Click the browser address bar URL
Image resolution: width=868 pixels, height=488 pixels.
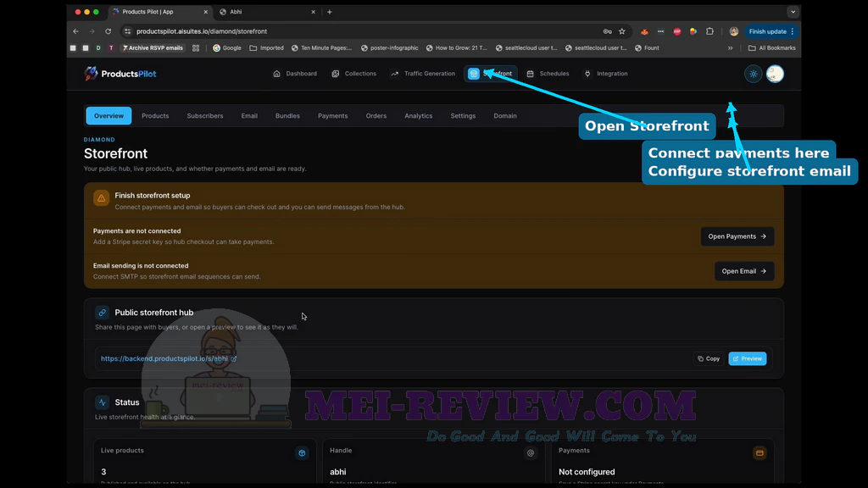(x=202, y=31)
